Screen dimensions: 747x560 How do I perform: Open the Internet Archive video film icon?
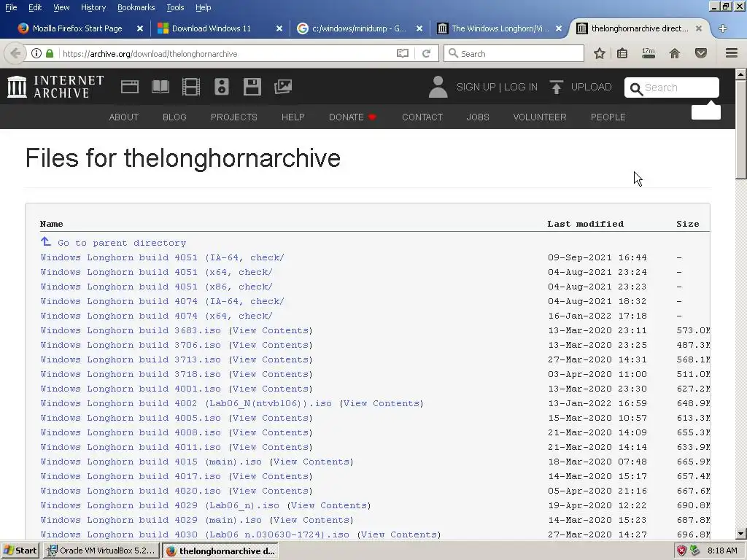coord(190,87)
